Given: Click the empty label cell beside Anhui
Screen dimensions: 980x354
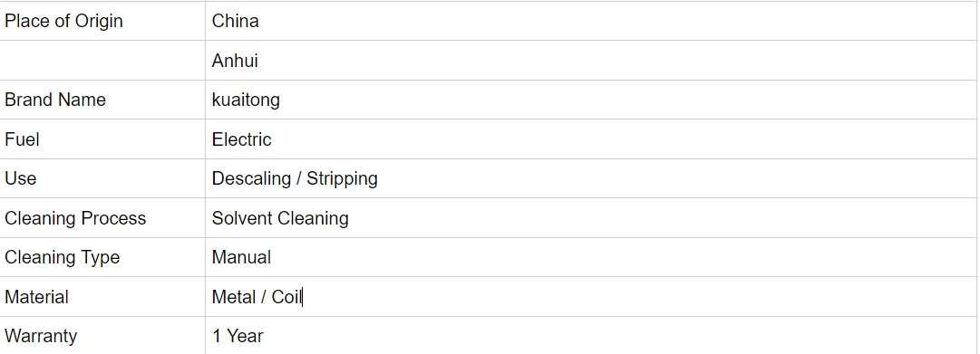Looking at the screenshot, I should [102, 61].
